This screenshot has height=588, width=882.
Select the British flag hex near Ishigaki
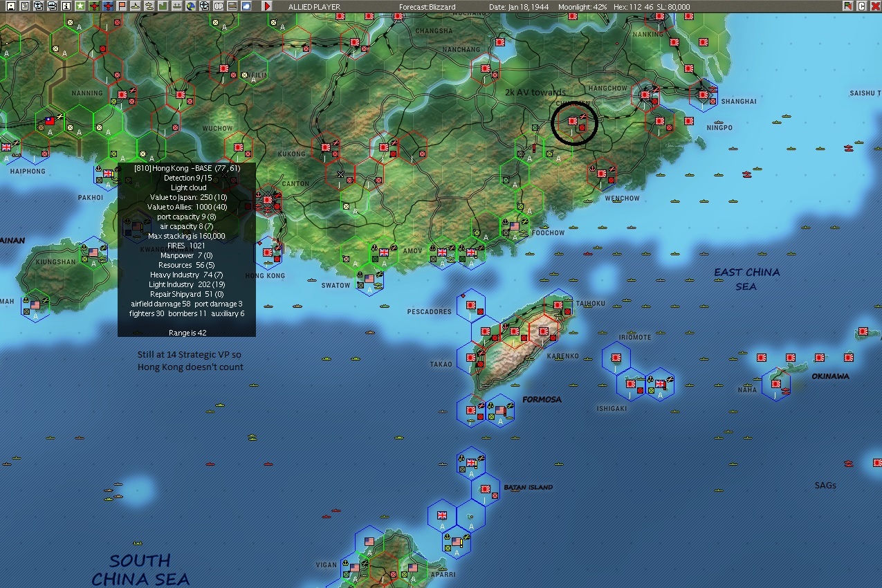click(660, 385)
